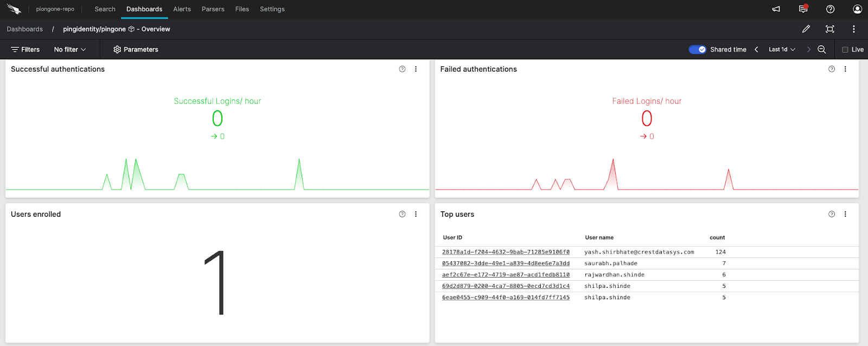This screenshot has width=868, height=346.
Task: Disable the Shared time toggle
Action: [x=697, y=49]
